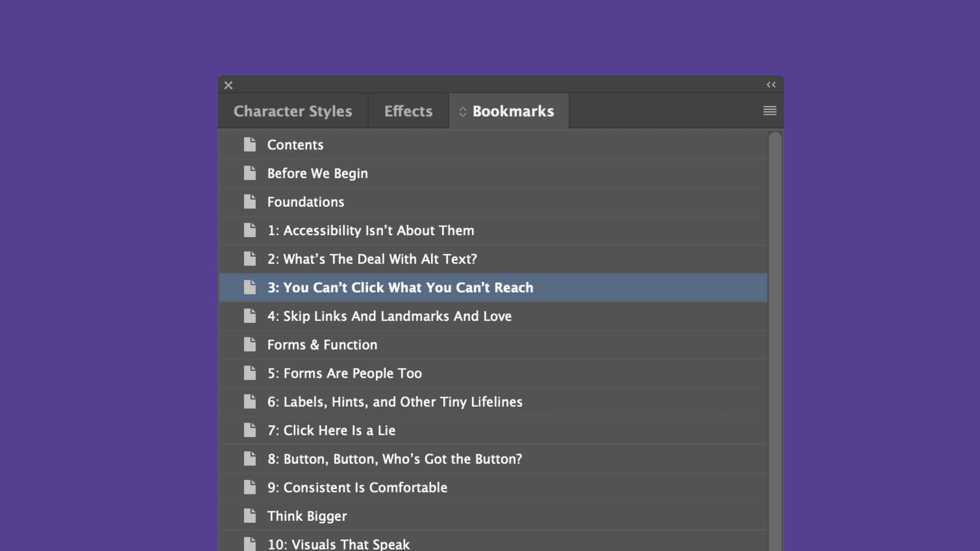Click page icon beside Before We Begin
The height and width of the screenshot is (551, 980).
250,173
